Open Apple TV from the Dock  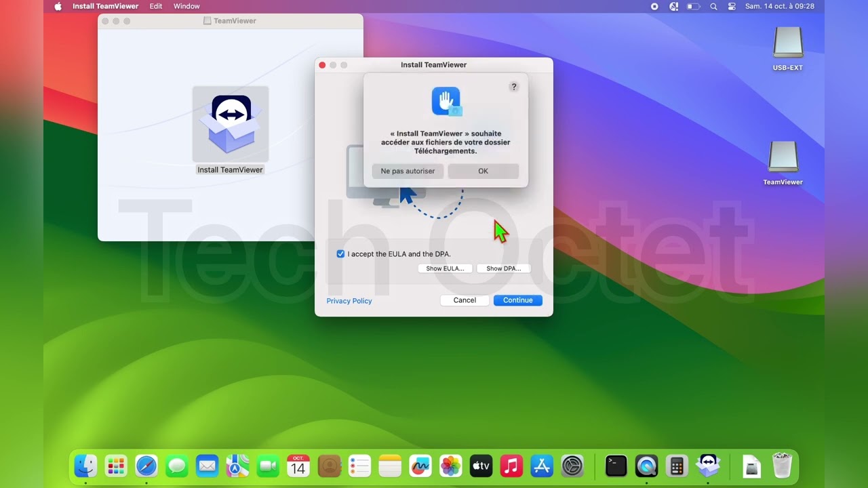[x=481, y=466]
